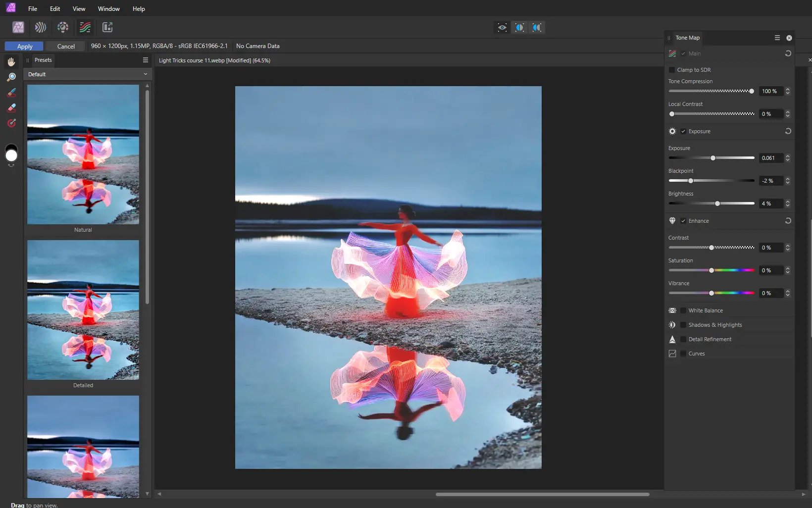This screenshot has height=508, width=812.
Task: Open the Tone Map panel options menu
Action: coord(777,38)
